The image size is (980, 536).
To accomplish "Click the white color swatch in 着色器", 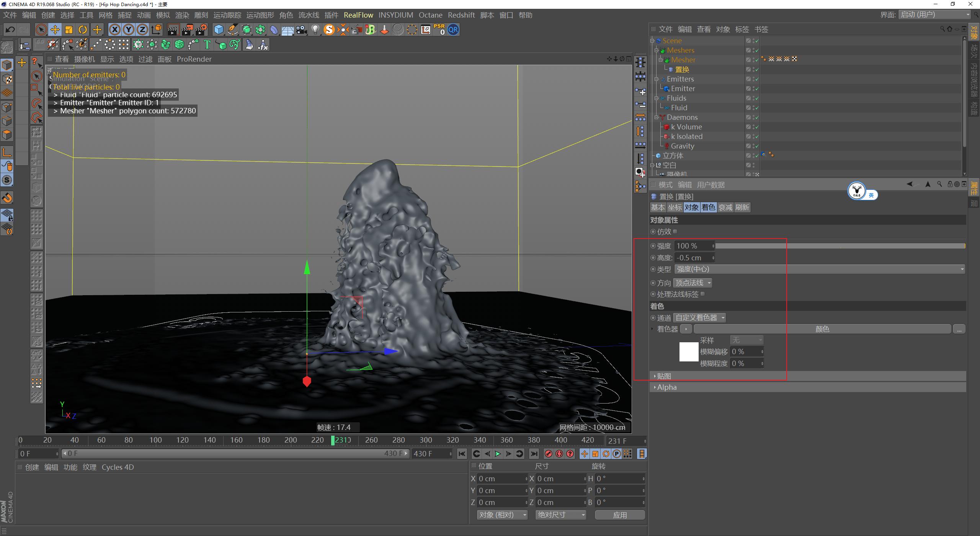I will (x=689, y=352).
